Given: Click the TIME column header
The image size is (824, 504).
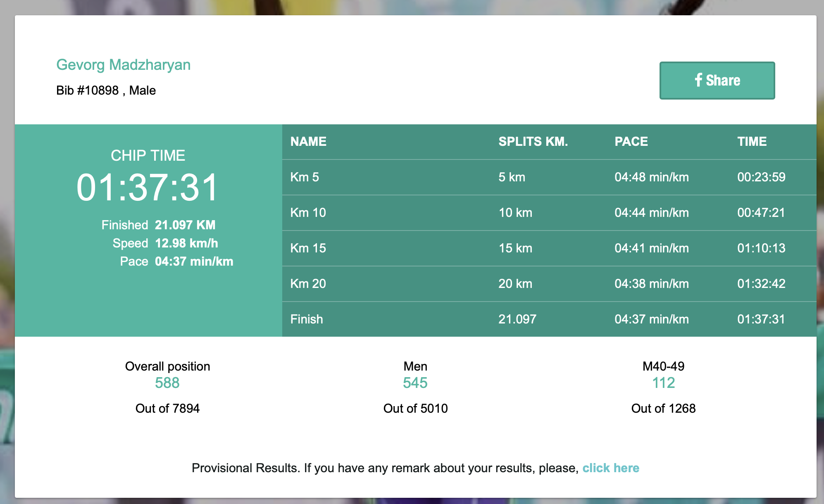Looking at the screenshot, I should tap(752, 142).
